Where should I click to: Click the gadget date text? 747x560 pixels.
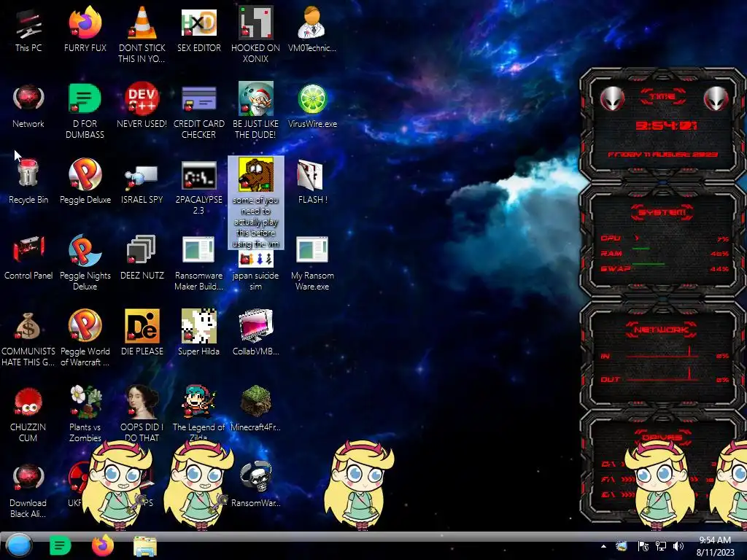pyautogui.click(x=662, y=155)
